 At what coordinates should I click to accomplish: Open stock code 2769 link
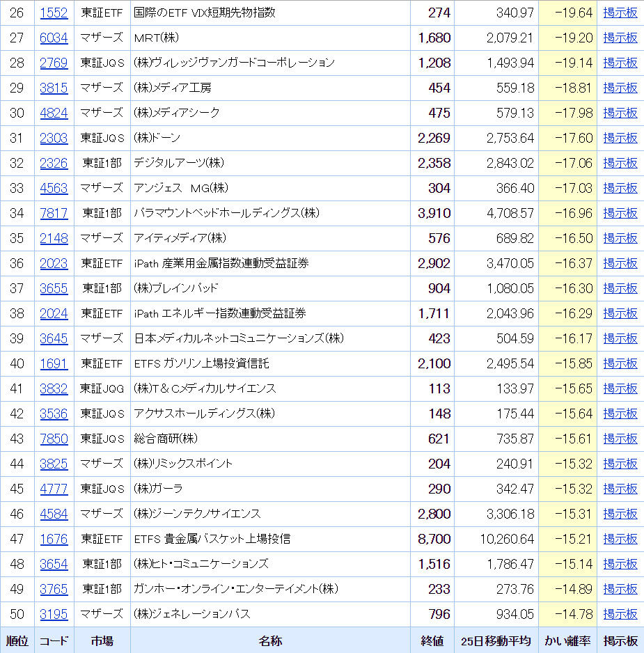tap(54, 63)
